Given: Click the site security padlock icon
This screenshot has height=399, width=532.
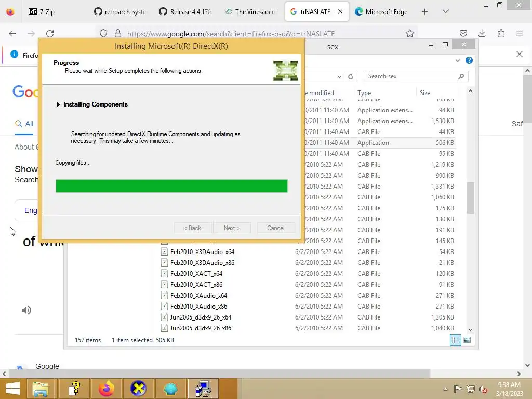Looking at the screenshot, I should point(118,33).
